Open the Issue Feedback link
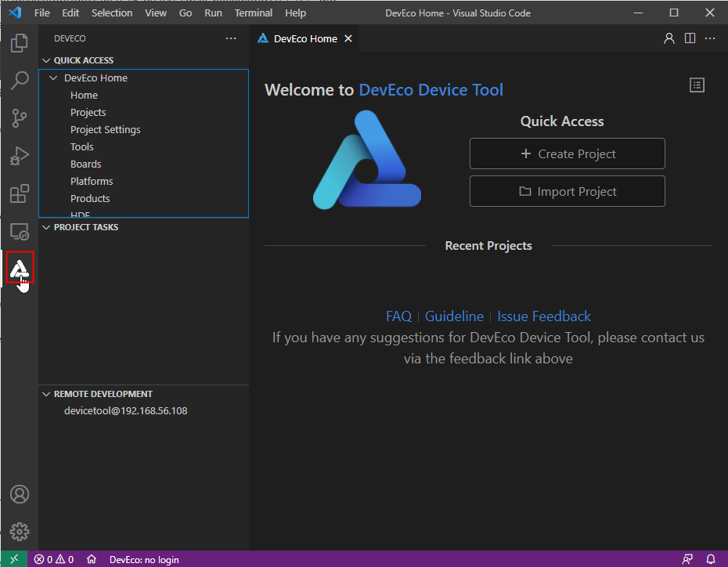The image size is (728, 567). (x=544, y=316)
